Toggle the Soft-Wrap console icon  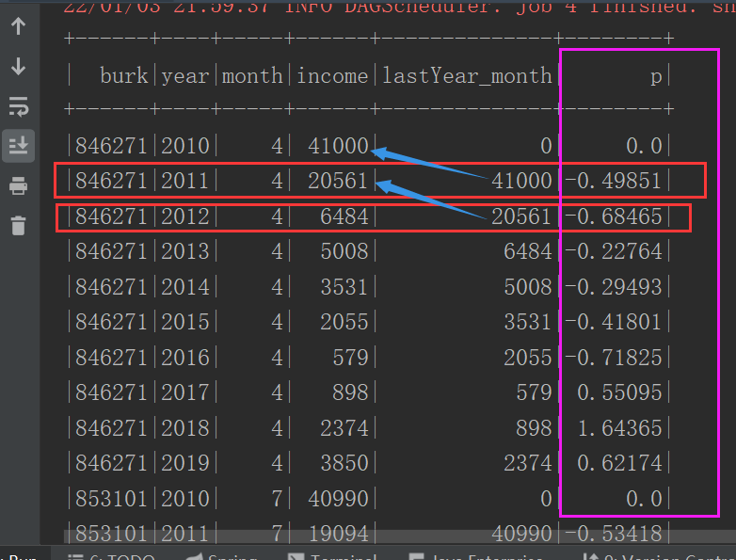(18, 106)
